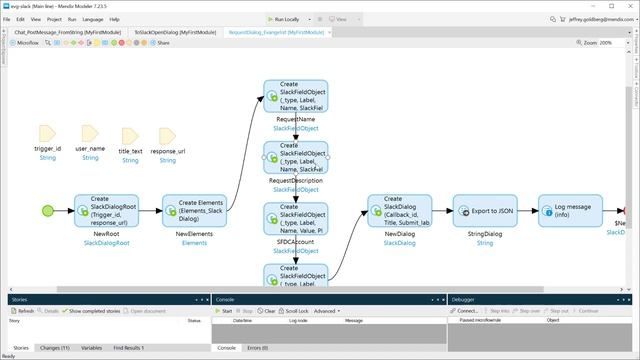Click the zoom magnifier icon
The height and width of the screenshot is (360, 640).
point(578,42)
